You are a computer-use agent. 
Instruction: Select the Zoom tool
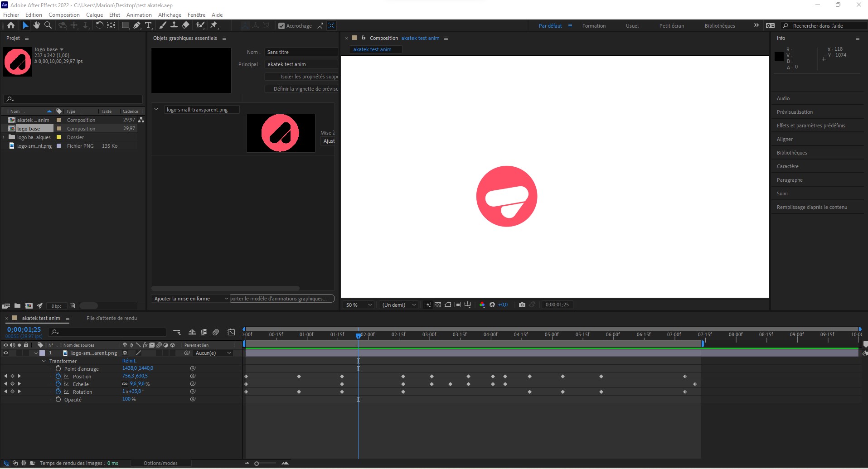click(x=48, y=25)
